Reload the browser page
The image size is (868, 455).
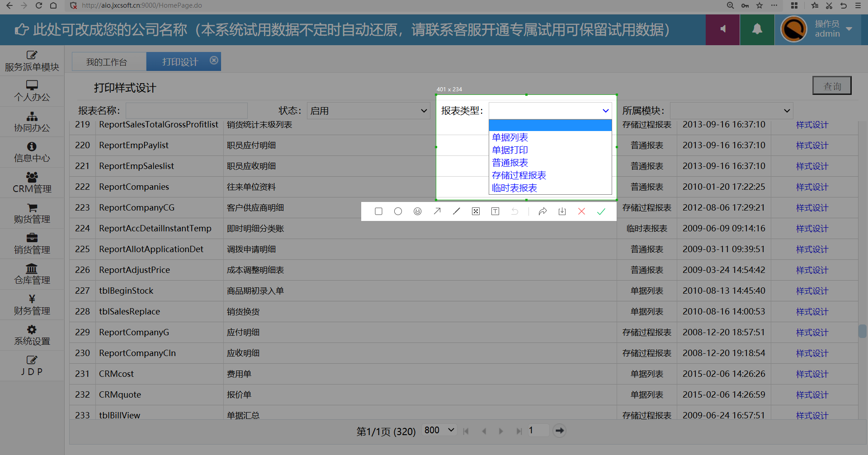pyautogui.click(x=39, y=5)
